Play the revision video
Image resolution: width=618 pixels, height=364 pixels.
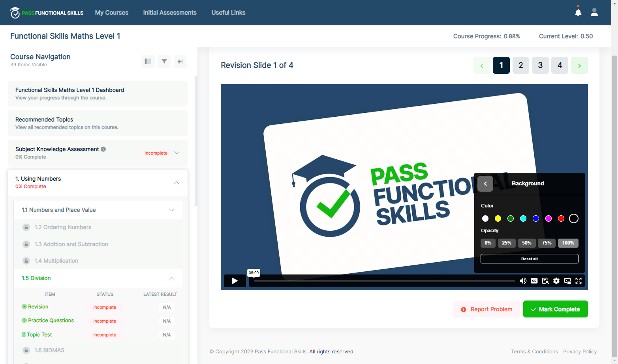pyautogui.click(x=235, y=281)
